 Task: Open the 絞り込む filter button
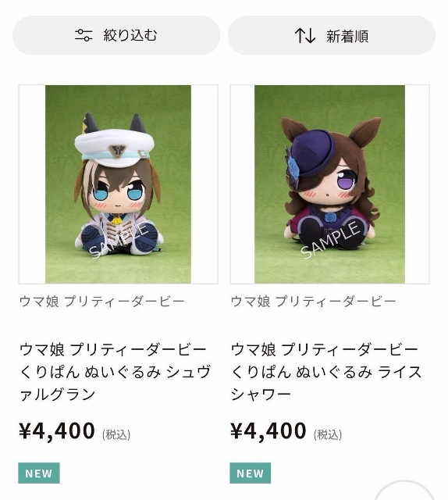116,35
